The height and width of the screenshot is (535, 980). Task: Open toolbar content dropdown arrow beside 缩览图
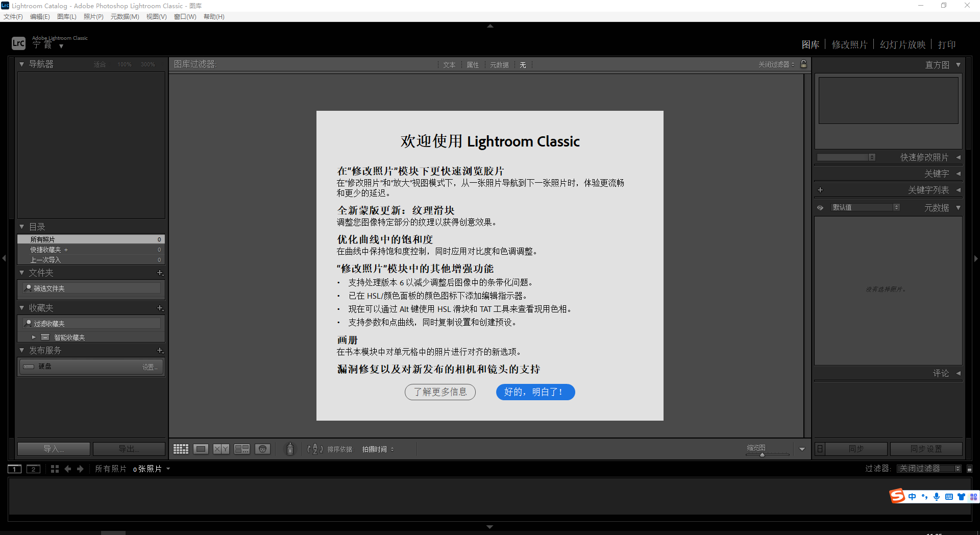coord(802,449)
